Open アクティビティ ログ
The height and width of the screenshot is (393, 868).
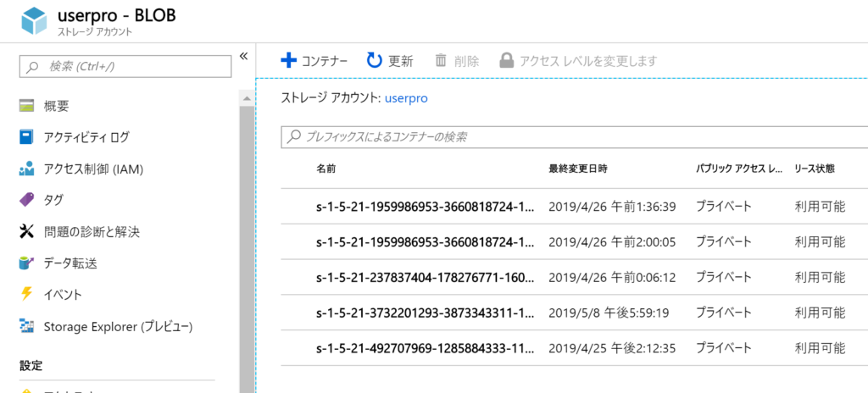[86, 137]
